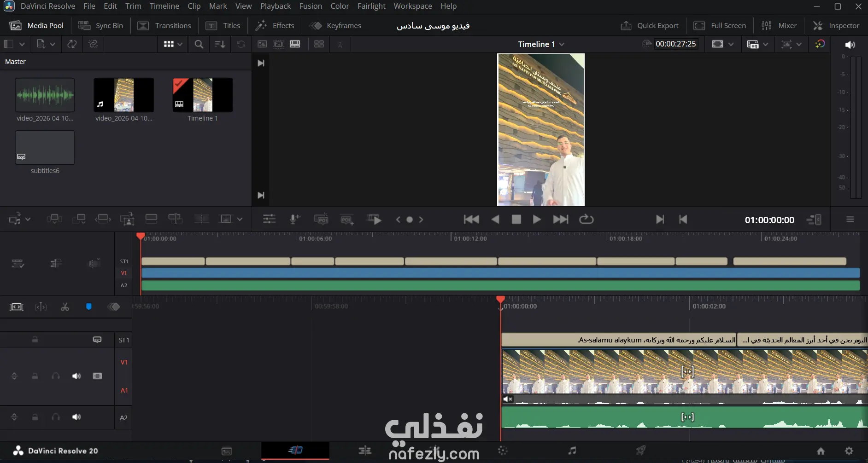The width and height of the screenshot is (868, 463).
Task: Click the Full Screen button
Action: [720, 26]
